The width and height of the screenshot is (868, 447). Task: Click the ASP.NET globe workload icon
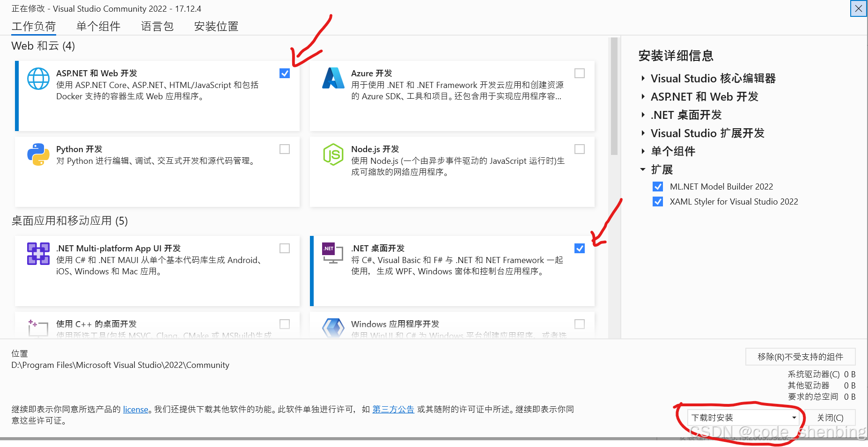pyautogui.click(x=38, y=79)
